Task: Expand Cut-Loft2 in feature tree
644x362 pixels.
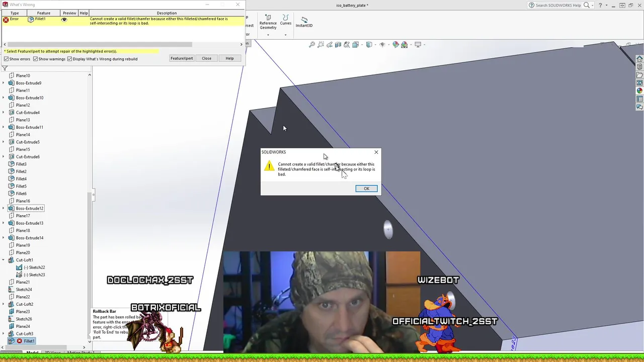Action: click(x=4, y=304)
